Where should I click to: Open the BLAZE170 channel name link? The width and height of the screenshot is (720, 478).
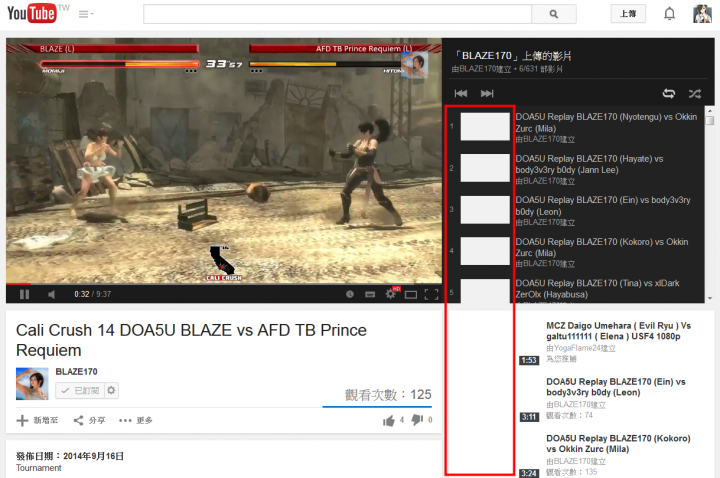coord(76,371)
